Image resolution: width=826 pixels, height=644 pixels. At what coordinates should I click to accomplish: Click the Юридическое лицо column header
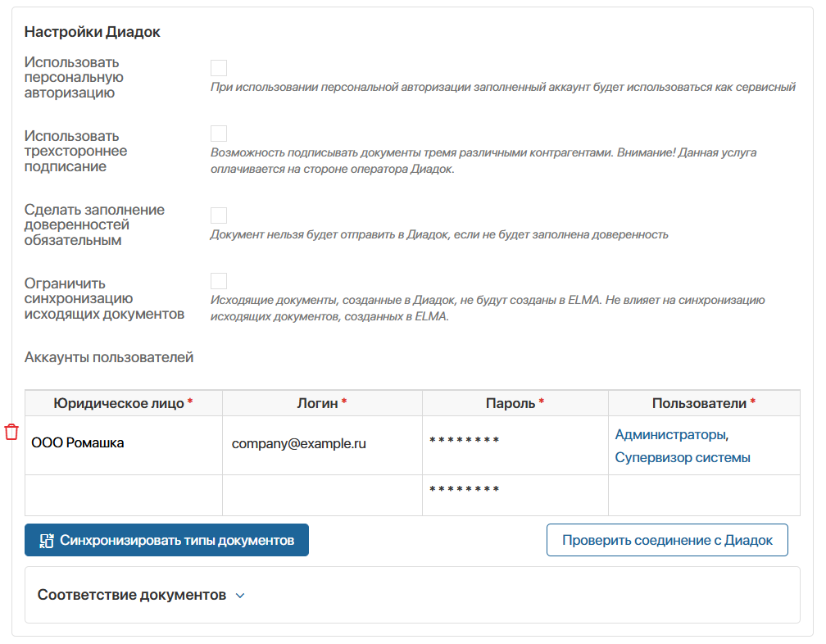pos(124,403)
